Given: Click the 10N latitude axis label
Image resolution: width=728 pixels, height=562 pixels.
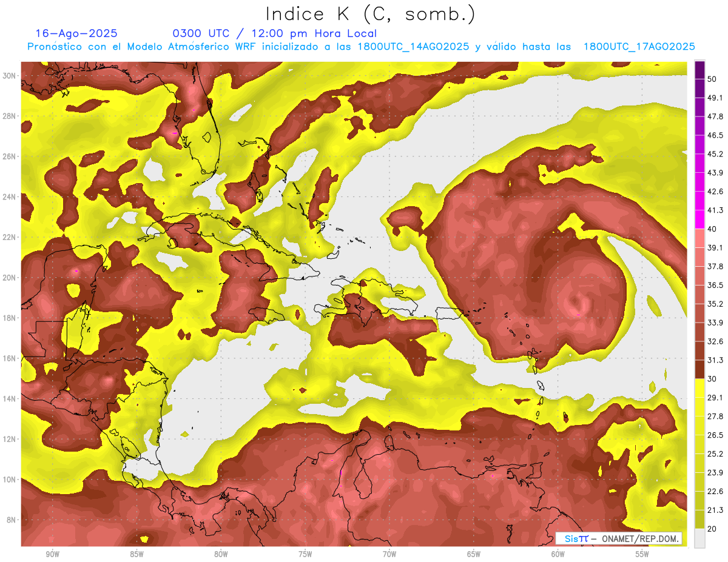Looking at the screenshot, I should click(9, 480).
